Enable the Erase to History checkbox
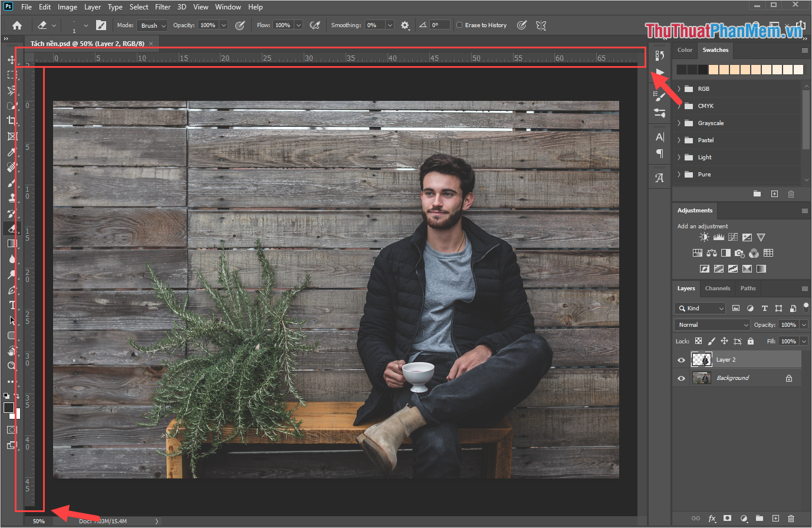Screen dimensions: 812x528 [x=459, y=25]
